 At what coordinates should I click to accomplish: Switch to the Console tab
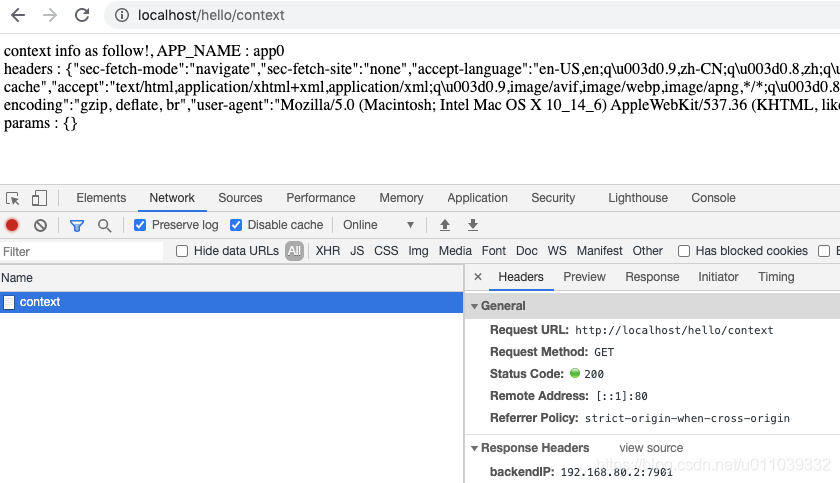click(713, 198)
